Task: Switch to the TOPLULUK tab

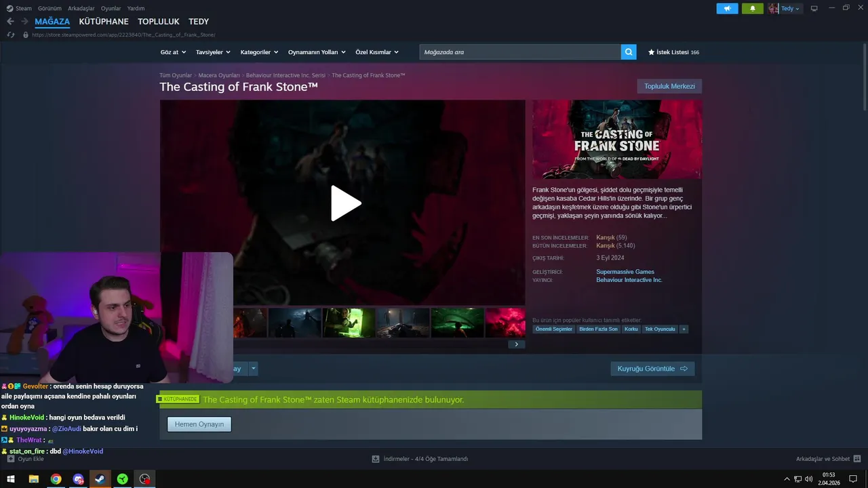Action: tap(159, 22)
